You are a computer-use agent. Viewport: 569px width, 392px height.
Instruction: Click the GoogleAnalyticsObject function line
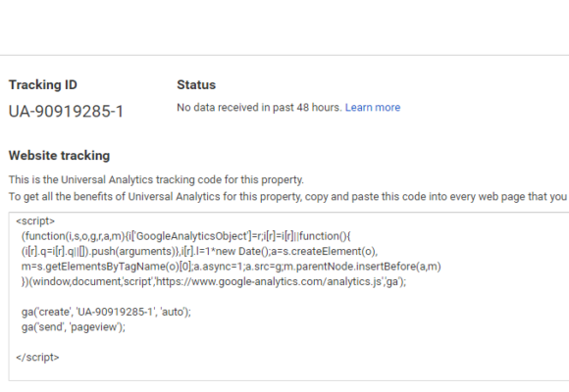(x=185, y=236)
